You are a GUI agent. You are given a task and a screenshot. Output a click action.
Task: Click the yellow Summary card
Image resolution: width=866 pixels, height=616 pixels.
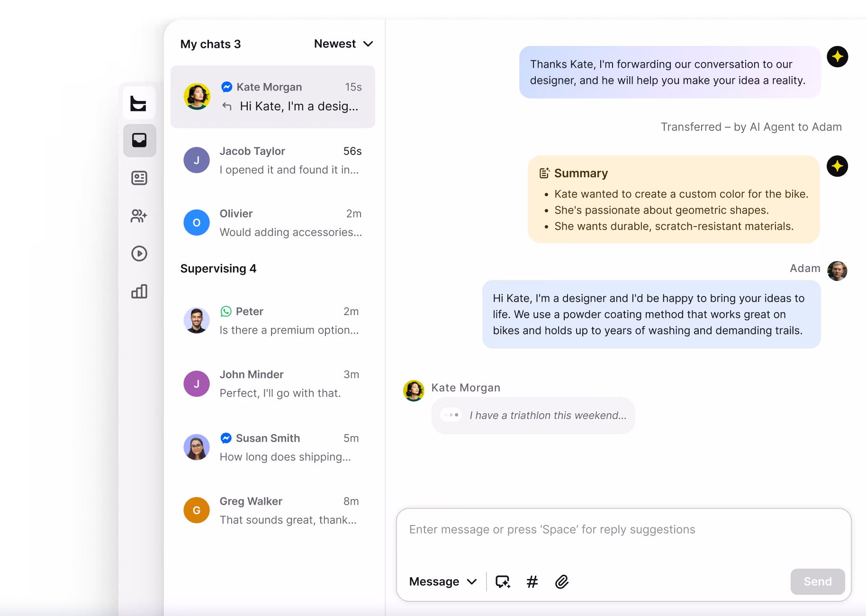pos(674,199)
